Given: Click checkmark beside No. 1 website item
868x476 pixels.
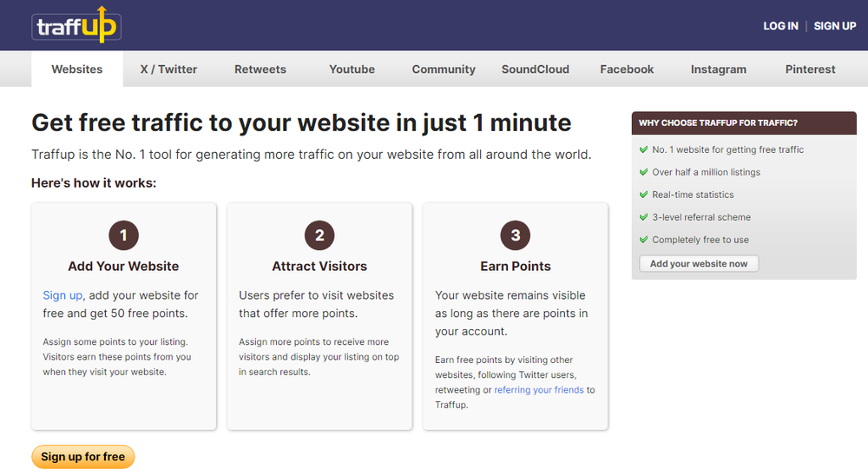Looking at the screenshot, I should (643, 149).
